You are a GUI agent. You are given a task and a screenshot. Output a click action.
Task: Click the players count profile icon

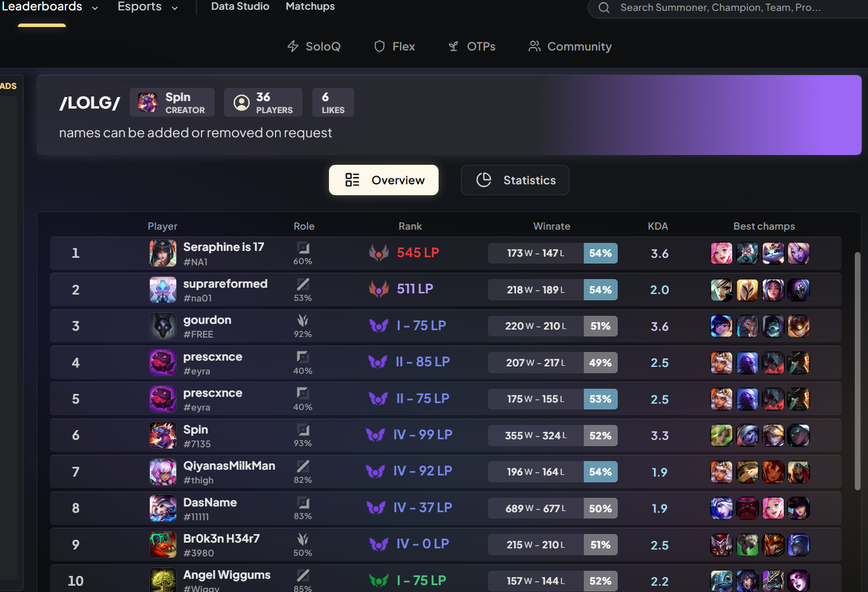pos(242,102)
